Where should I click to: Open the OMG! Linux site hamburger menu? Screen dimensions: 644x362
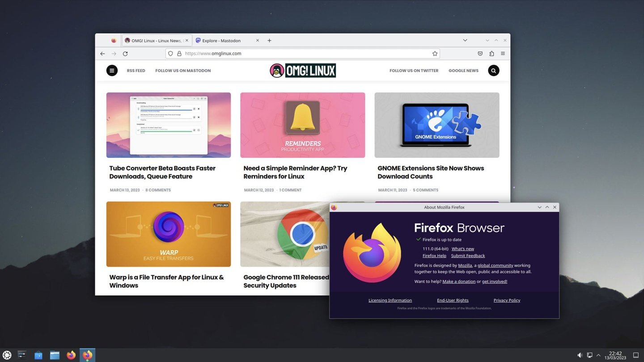(112, 71)
